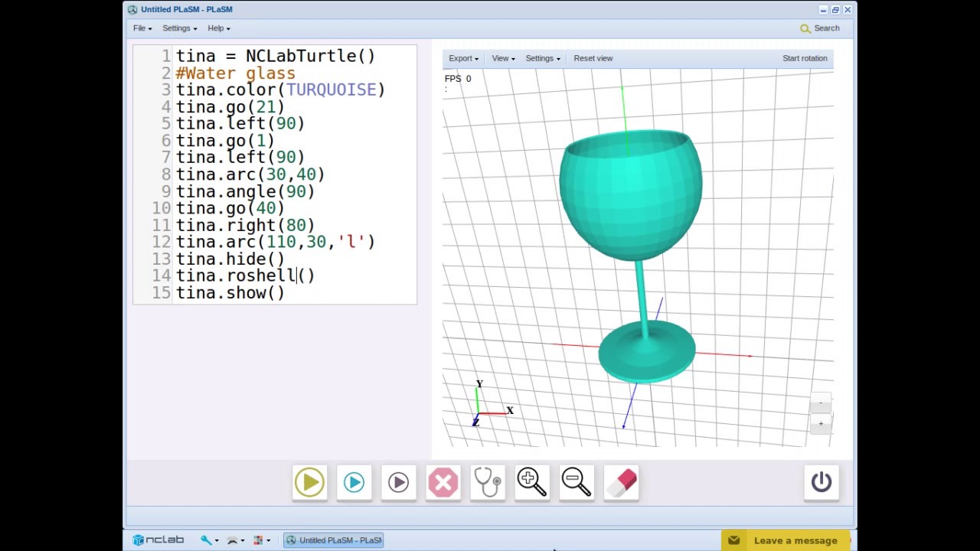
Task: Expand the Export dropdown
Action: 463,58
